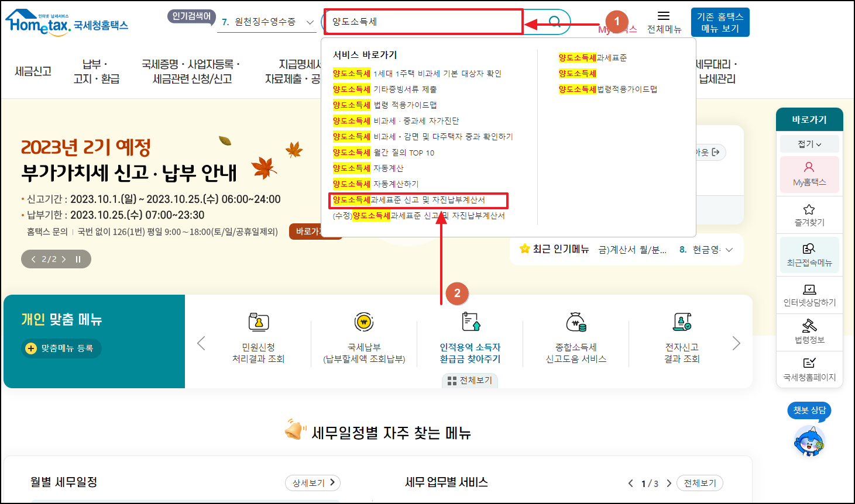Image resolution: width=855 pixels, height=504 pixels.
Task: Select 양도소득세 법령 적용가이드맵 suggestion
Action: (385, 105)
